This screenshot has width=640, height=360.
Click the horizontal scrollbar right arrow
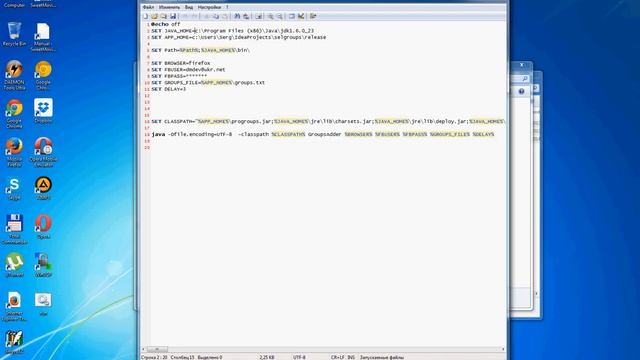pos(503,349)
